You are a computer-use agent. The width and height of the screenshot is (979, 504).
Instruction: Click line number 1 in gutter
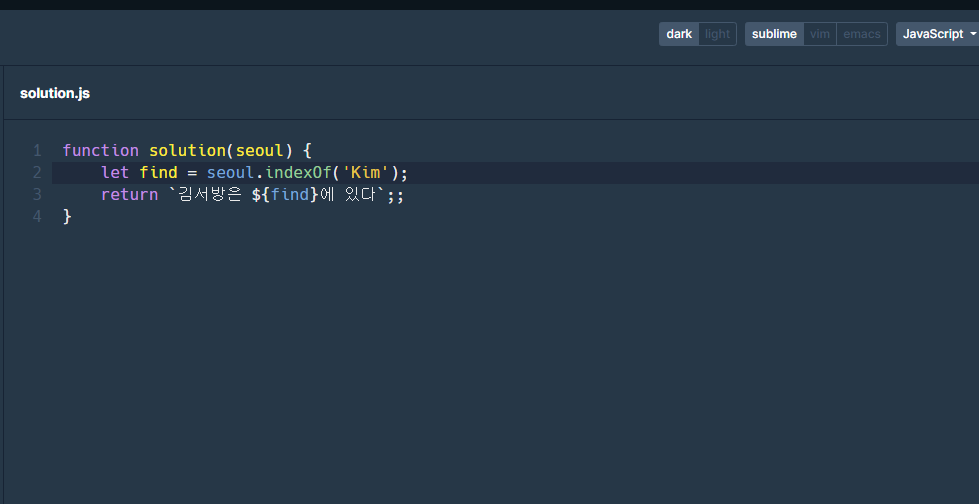37,151
